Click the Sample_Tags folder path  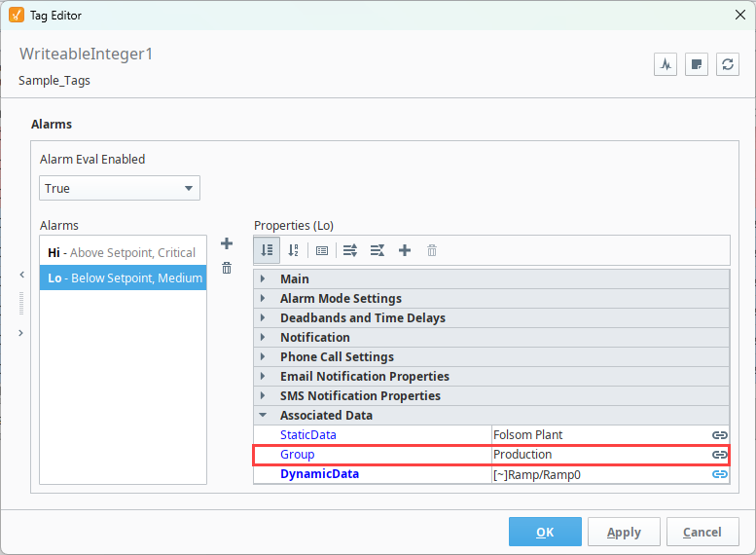[54, 81]
